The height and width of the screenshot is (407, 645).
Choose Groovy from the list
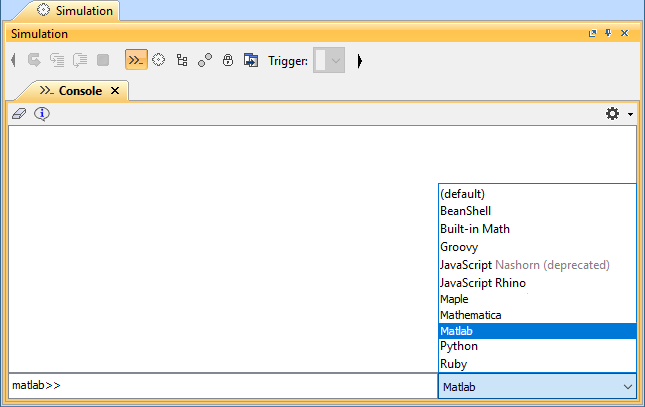537,247
